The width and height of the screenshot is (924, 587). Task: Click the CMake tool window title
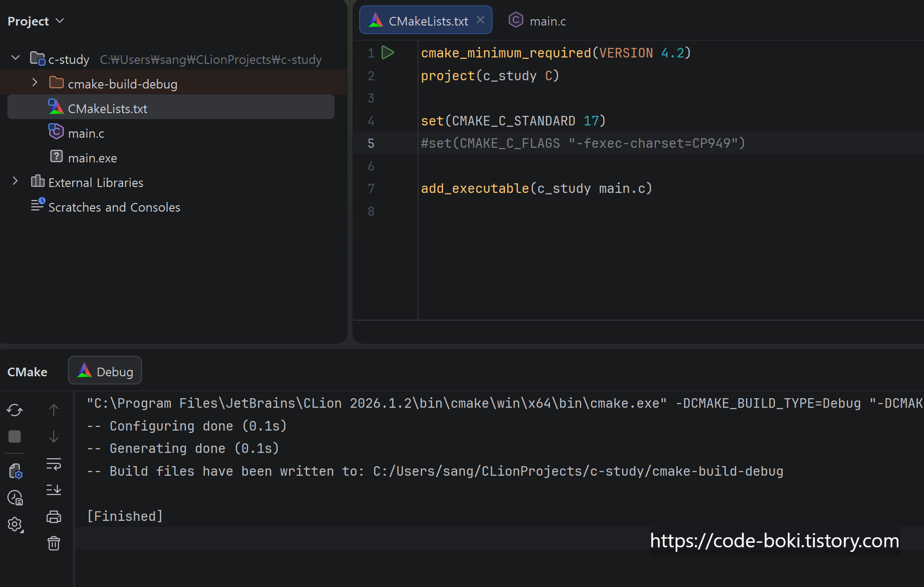pos(27,372)
